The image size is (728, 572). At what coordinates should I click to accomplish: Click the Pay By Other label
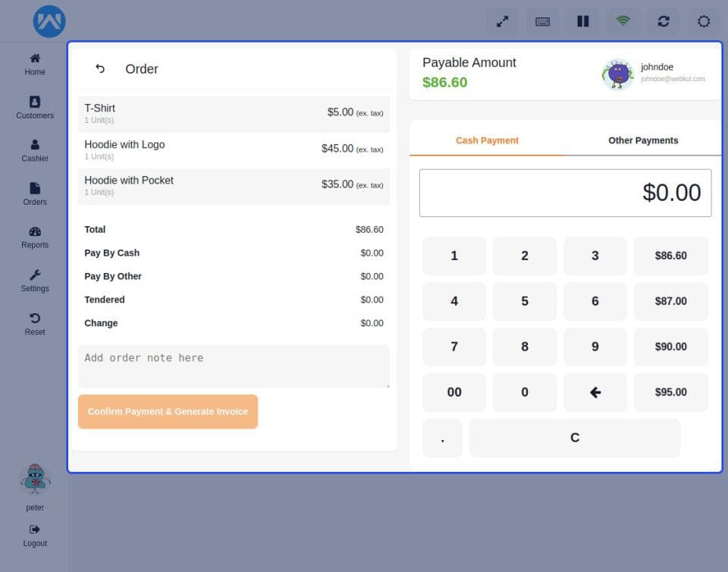pos(113,276)
